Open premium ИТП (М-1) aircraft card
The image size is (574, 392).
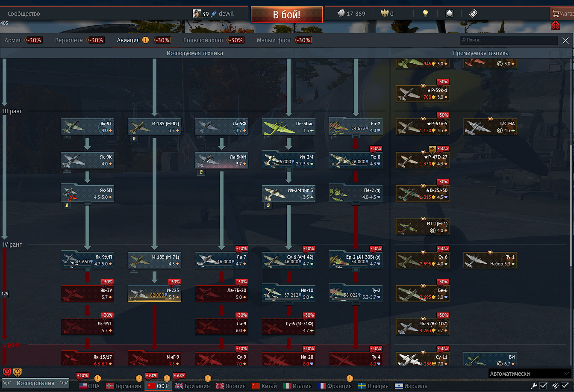coord(423,227)
